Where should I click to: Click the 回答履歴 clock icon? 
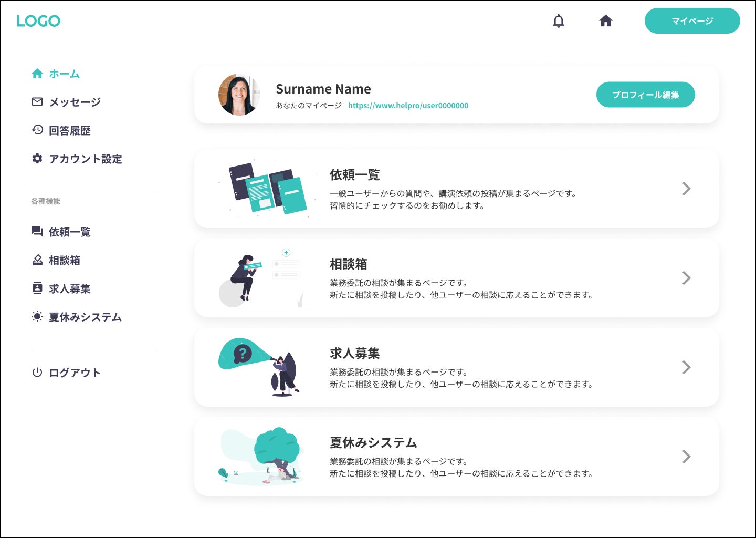[x=37, y=130]
